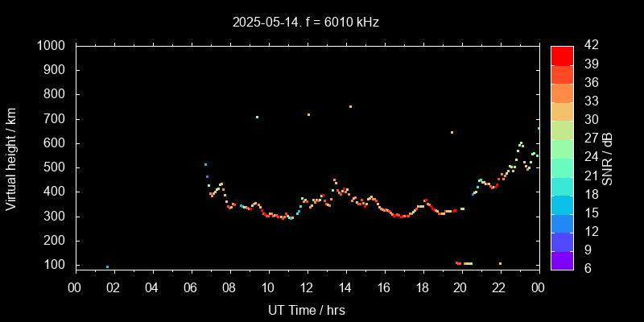Select the blue data point near 510 km

[x=205, y=164]
